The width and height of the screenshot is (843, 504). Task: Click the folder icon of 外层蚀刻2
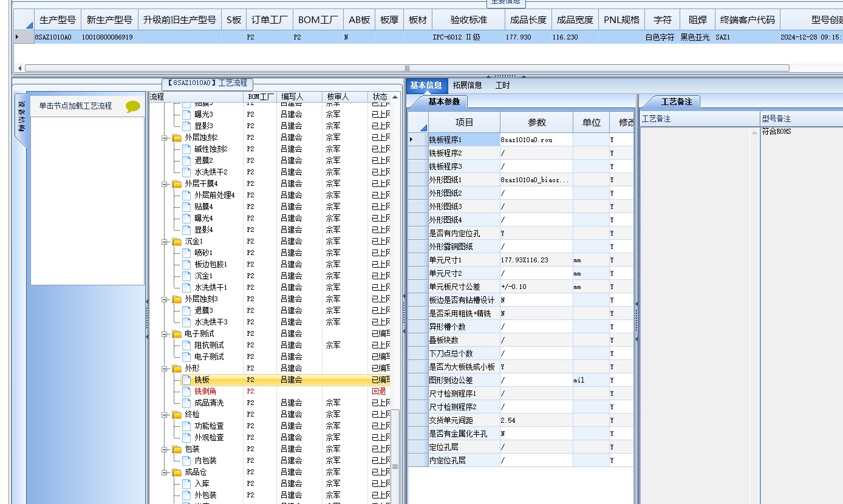(x=177, y=138)
